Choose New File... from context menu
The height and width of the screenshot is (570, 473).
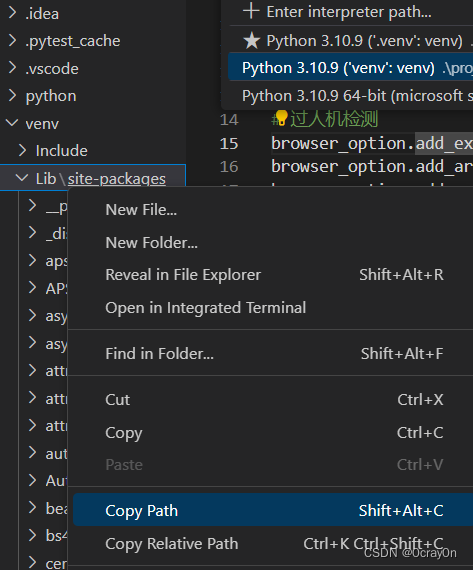(141, 210)
